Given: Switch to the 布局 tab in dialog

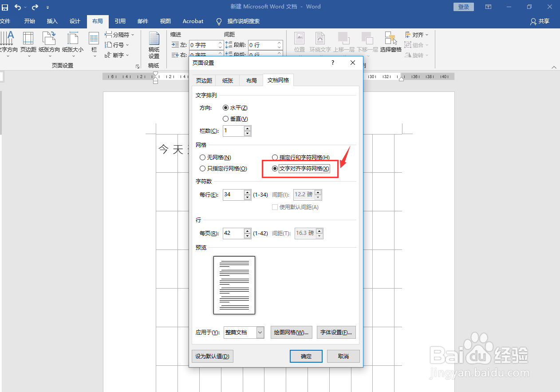Looking at the screenshot, I should [251, 80].
